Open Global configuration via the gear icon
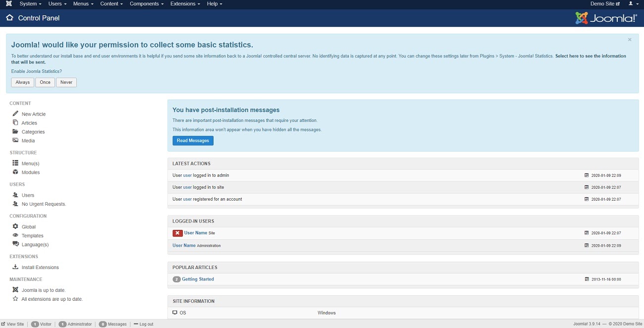Image resolution: width=644 pixels, height=328 pixels. coord(15,226)
